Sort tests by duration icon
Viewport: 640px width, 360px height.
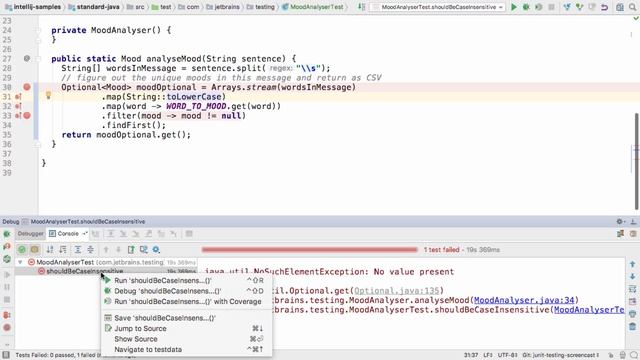(63, 249)
